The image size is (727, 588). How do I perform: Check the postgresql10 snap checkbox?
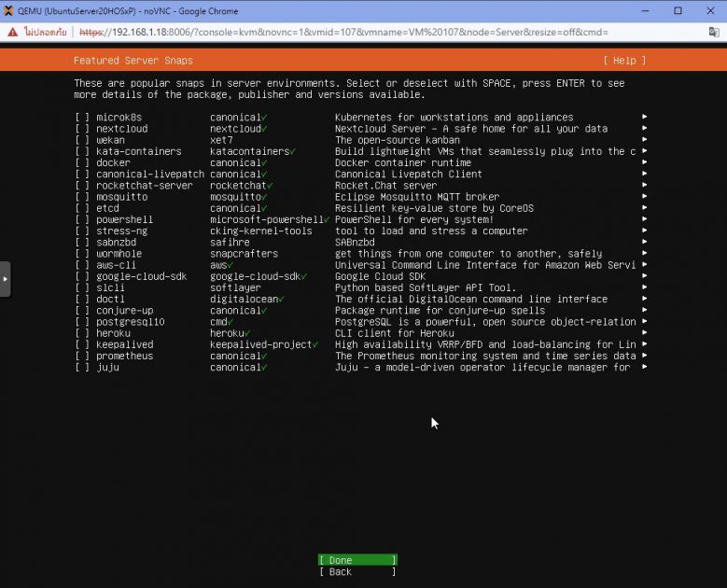[x=82, y=322]
